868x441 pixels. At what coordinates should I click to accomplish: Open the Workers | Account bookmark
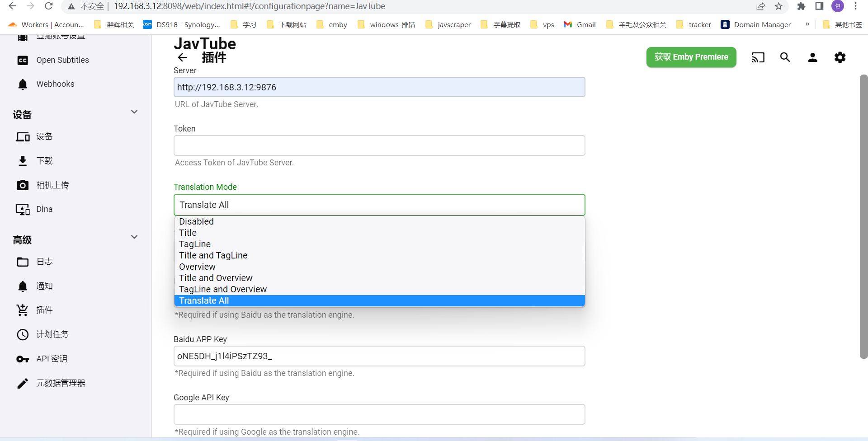(46, 24)
